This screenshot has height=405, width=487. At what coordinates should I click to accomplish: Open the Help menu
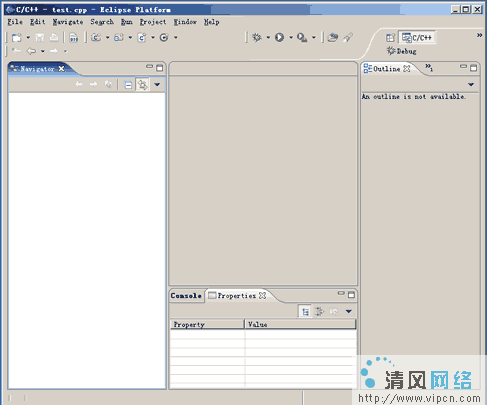[211, 22]
